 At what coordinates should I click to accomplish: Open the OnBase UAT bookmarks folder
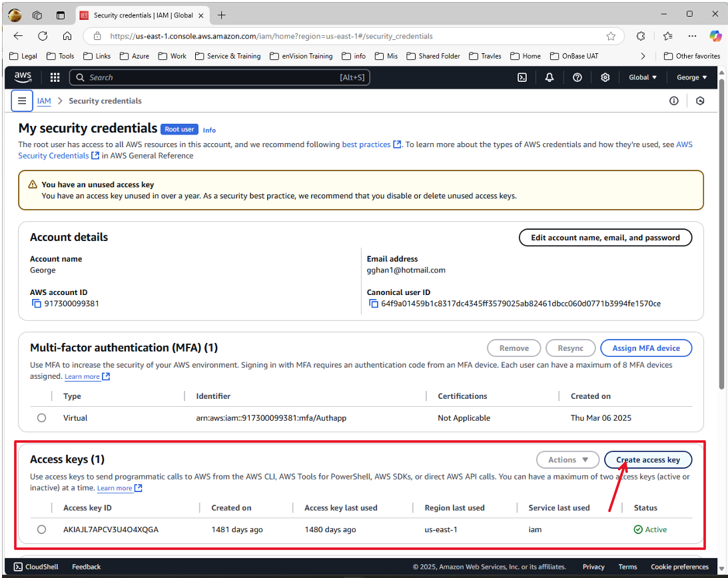pyautogui.click(x=574, y=56)
